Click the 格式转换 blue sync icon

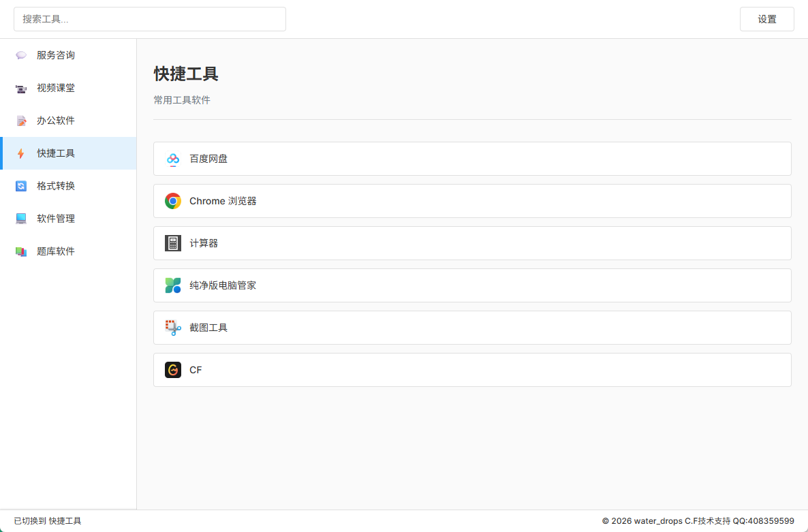(x=21, y=186)
